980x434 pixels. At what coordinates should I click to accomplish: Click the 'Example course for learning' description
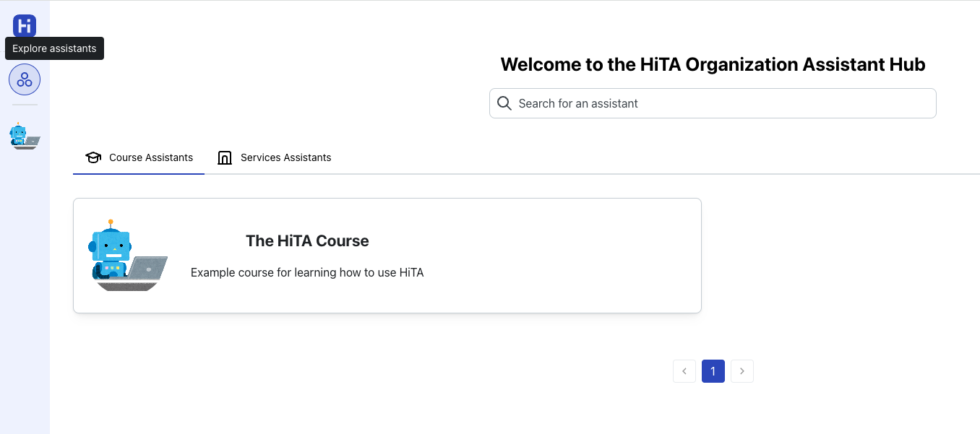[307, 273]
